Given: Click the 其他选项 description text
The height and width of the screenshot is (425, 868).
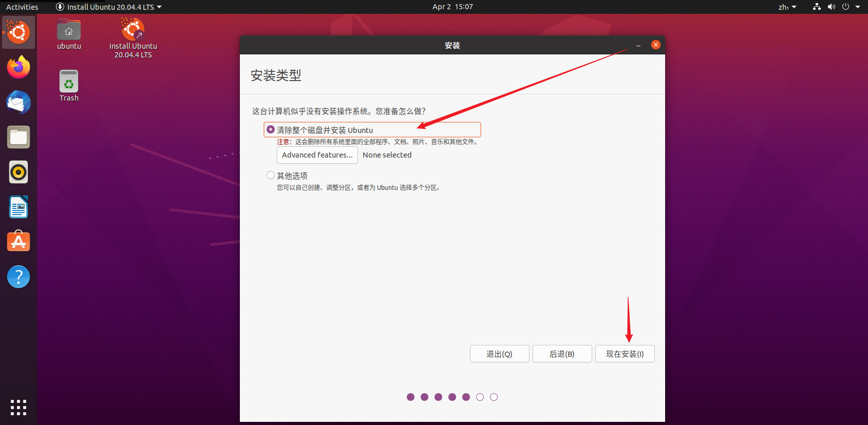Looking at the screenshot, I should (x=359, y=188).
